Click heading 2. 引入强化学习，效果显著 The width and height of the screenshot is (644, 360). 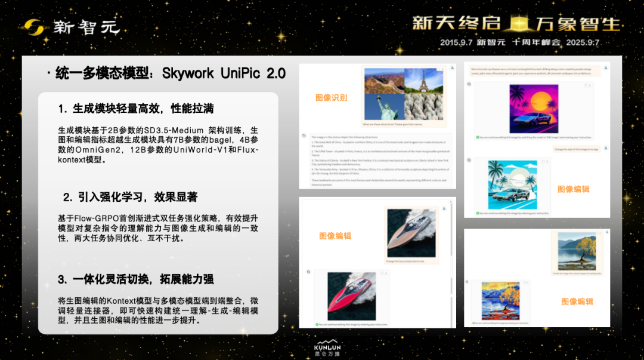pyautogui.click(x=130, y=197)
